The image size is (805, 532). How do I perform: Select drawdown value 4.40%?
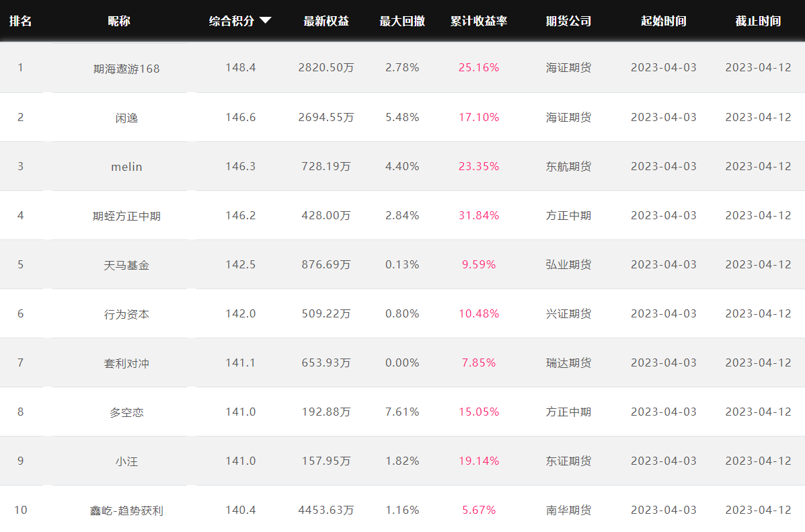click(x=402, y=166)
